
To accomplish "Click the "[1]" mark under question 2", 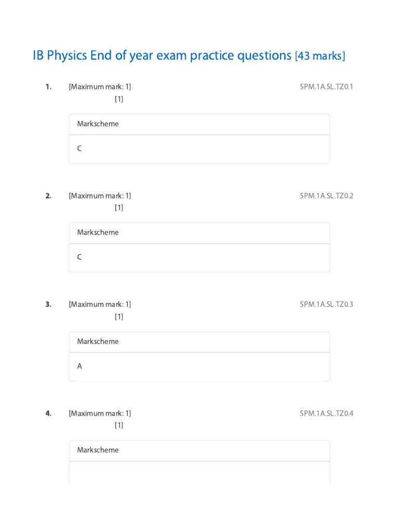I will coord(119,208).
